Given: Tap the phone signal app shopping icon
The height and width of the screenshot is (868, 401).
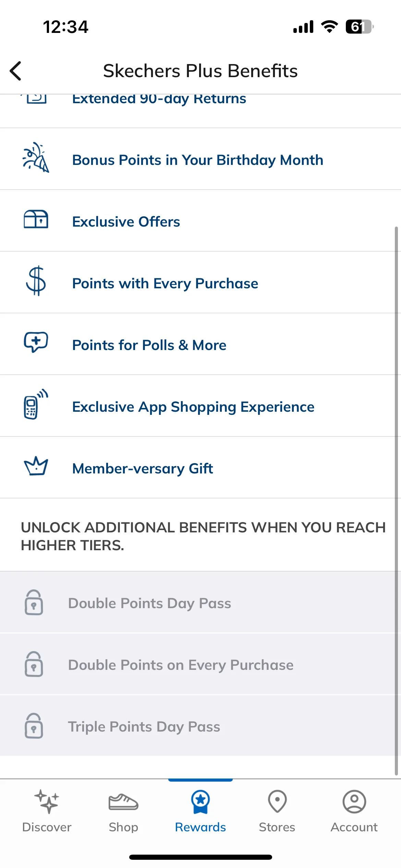Looking at the screenshot, I should (x=36, y=404).
